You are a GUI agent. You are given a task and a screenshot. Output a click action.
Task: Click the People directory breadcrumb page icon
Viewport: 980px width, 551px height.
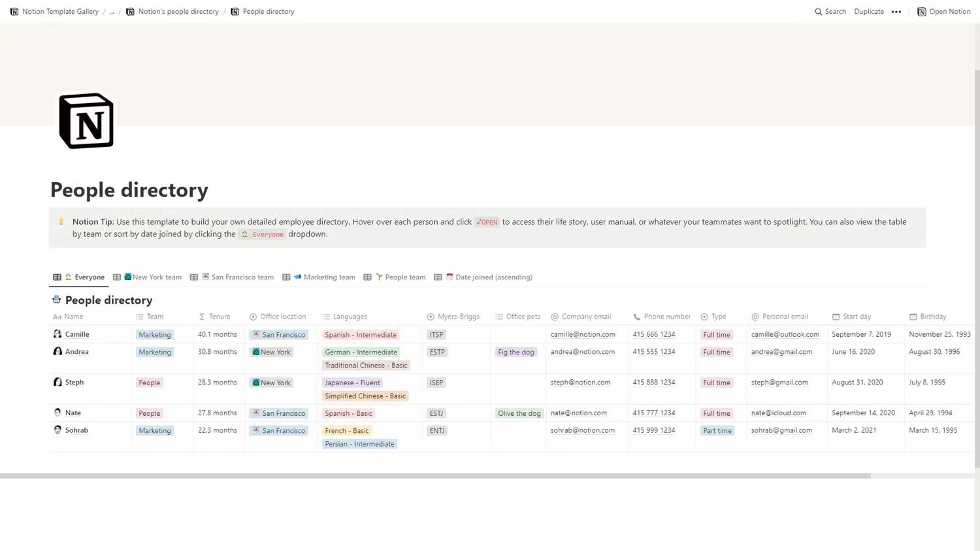click(x=235, y=12)
